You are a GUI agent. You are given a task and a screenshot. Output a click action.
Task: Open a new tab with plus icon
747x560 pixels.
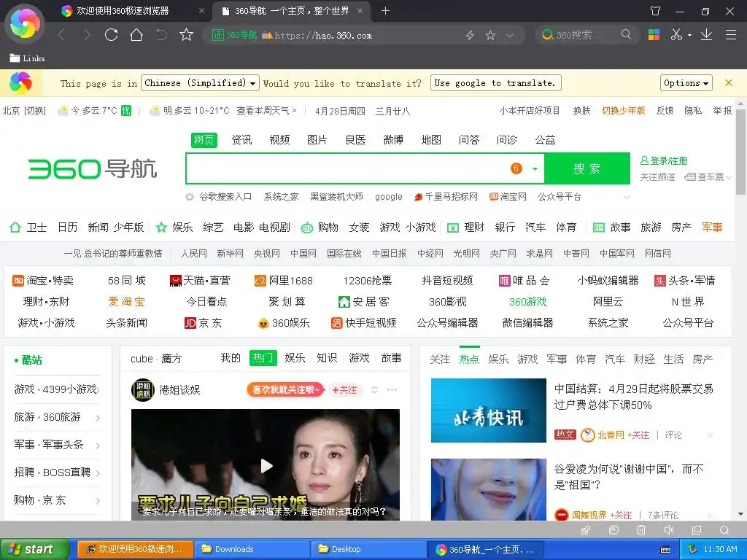pyautogui.click(x=385, y=10)
